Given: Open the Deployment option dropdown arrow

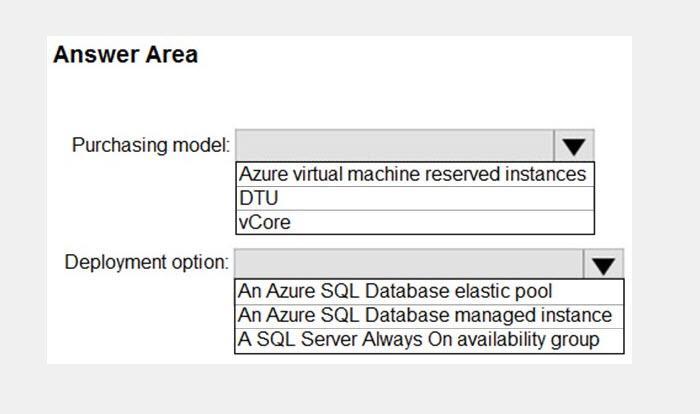Looking at the screenshot, I should (x=603, y=264).
